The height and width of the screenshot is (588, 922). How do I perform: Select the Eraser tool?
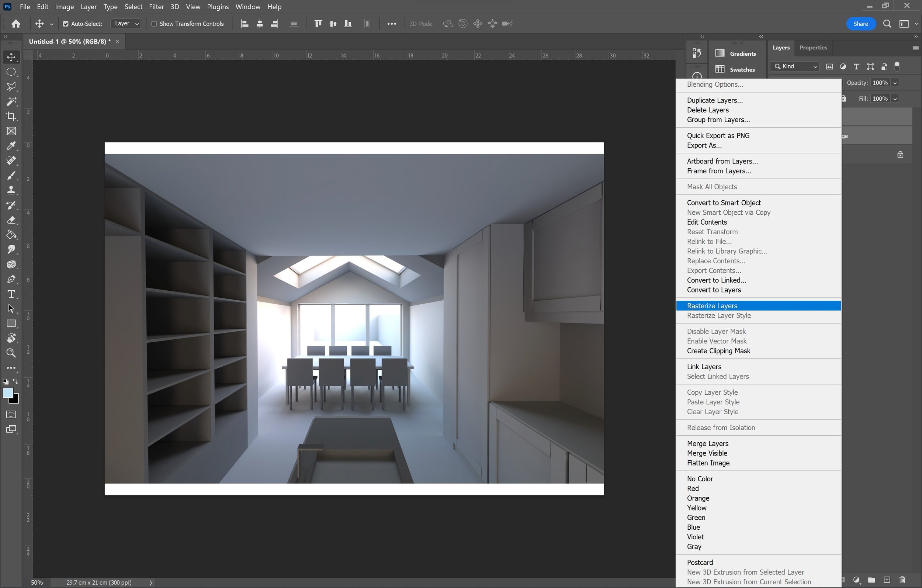11,220
